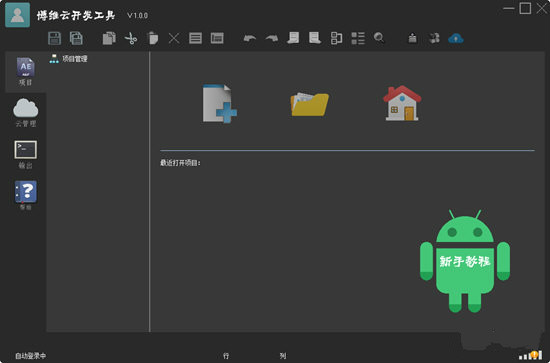Click the blue cloud upload icon

pyautogui.click(x=456, y=38)
